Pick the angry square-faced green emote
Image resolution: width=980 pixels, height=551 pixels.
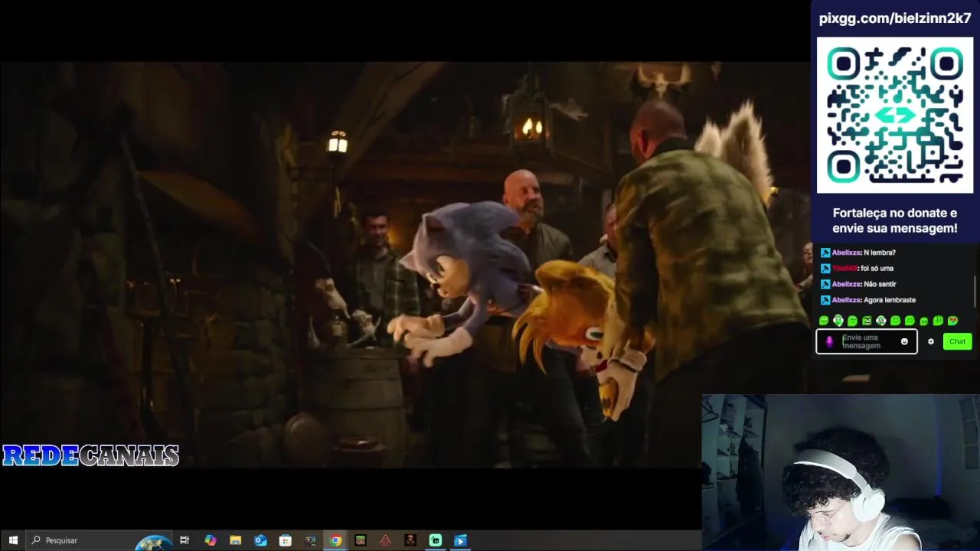(867, 321)
